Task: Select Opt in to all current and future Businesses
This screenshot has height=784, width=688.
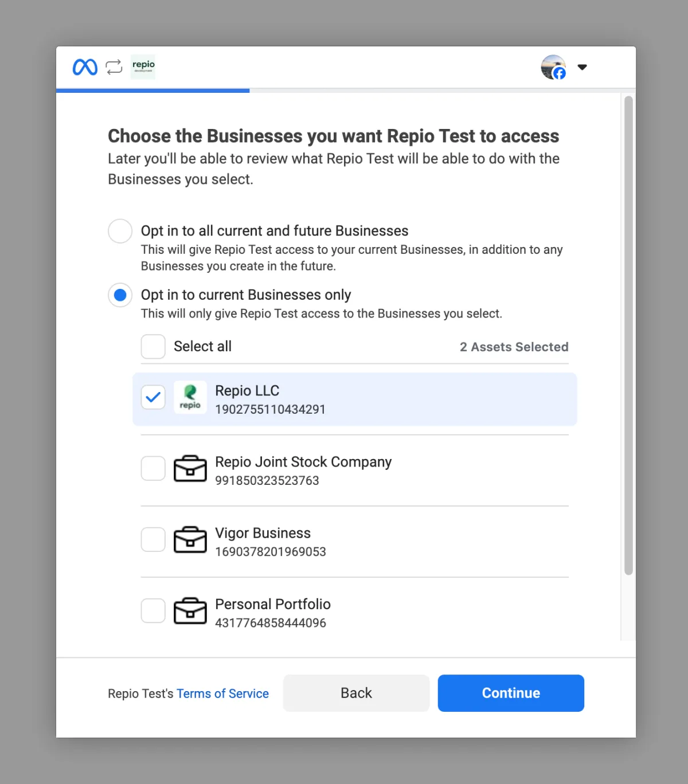Action: coord(120,231)
